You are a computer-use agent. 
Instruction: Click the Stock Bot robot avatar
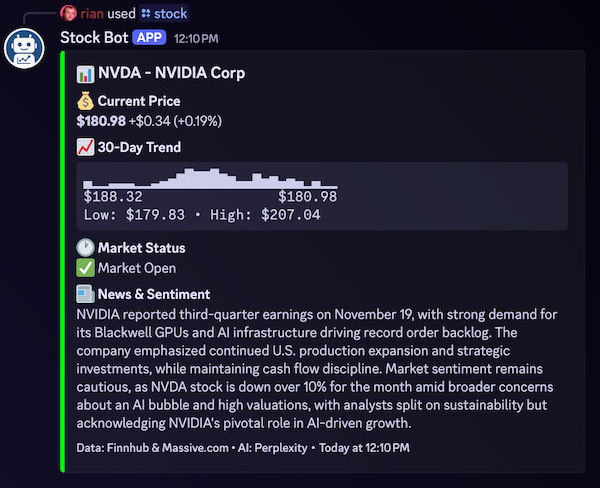click(x=22, y=49)
